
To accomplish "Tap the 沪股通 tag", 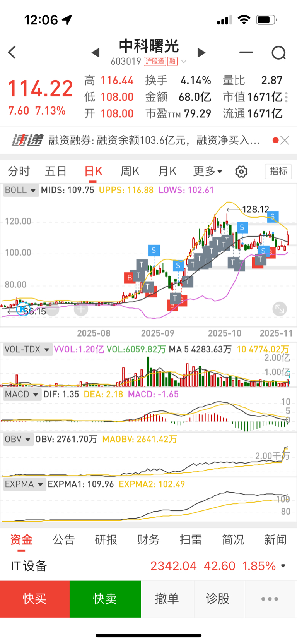I will (x=155, y=61).
